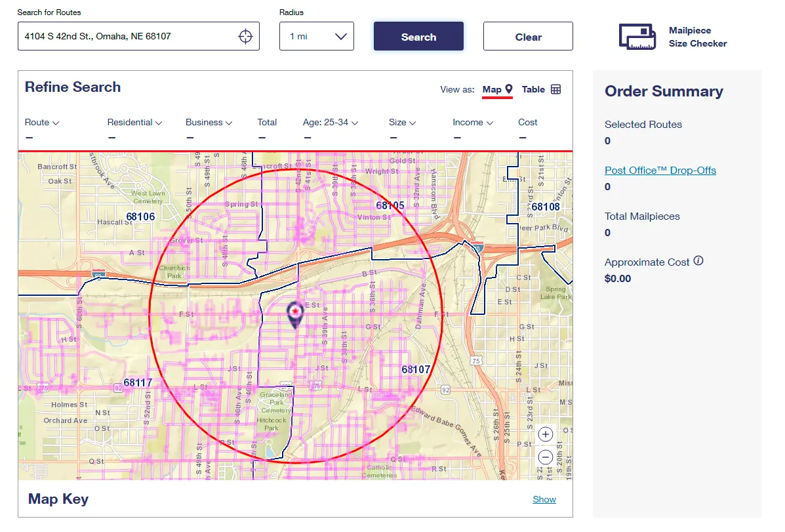
Task: Zoom in on the map with plus icon
Action: pos(545,434)
